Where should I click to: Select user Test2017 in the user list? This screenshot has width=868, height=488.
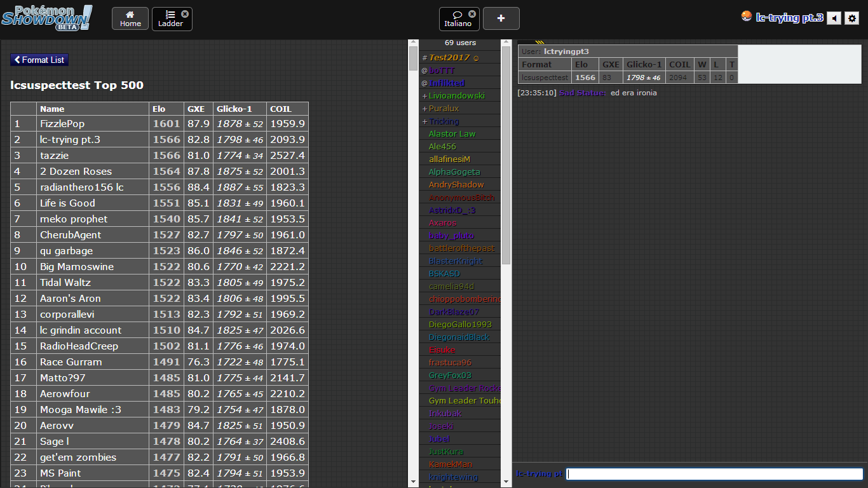[x=449, y=58]
